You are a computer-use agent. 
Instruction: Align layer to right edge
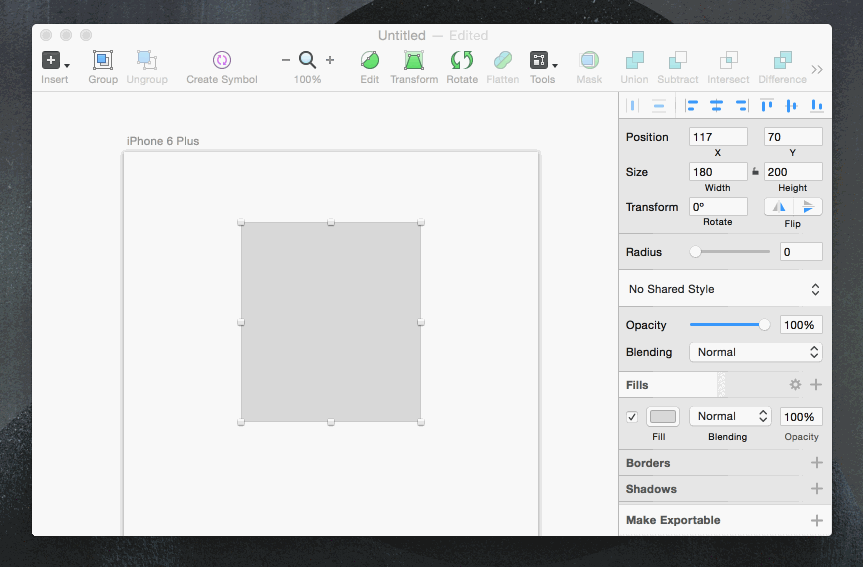pyautogui.click(x=742, y=105)
